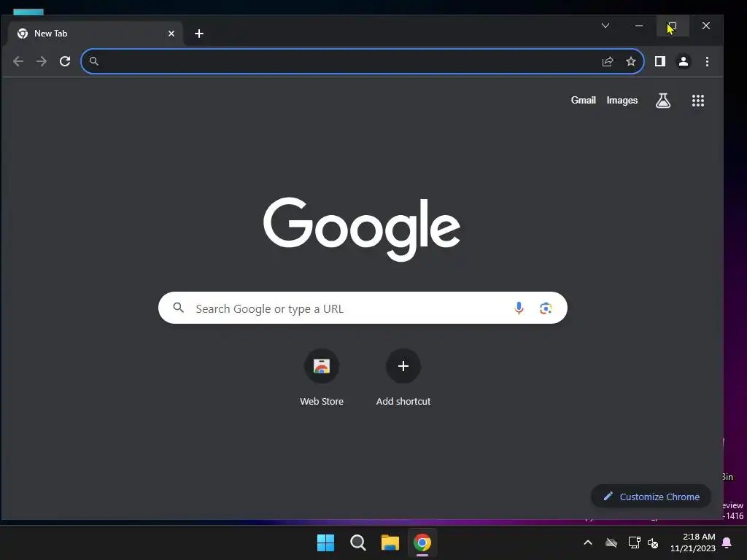The width and height of the screenshot is (747, 560).
Task: Go forward with the forward arrow
Action: point(42,61)
